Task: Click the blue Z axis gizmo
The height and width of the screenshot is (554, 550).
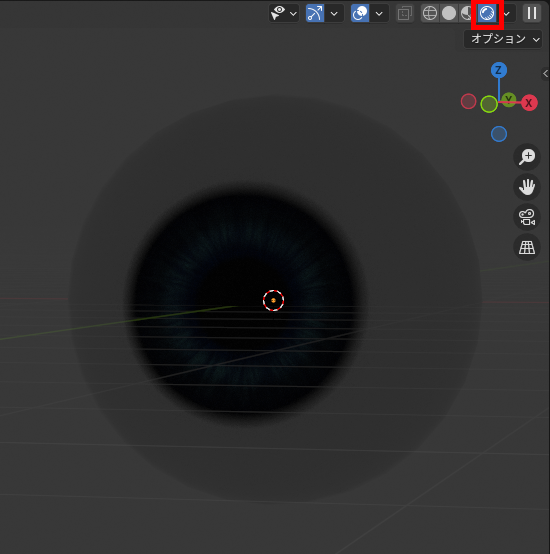Action: coord(499,70)
